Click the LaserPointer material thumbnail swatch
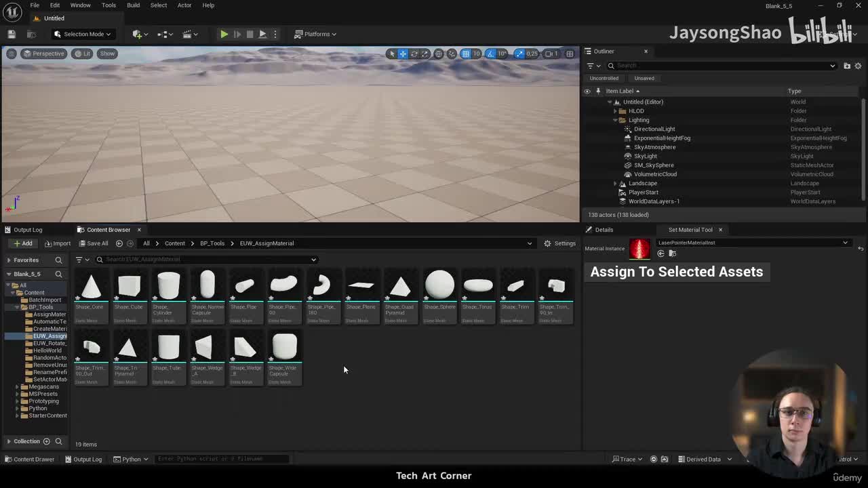Screen dimensions: 868x488 pyautogui.click(x=639, y=249)
